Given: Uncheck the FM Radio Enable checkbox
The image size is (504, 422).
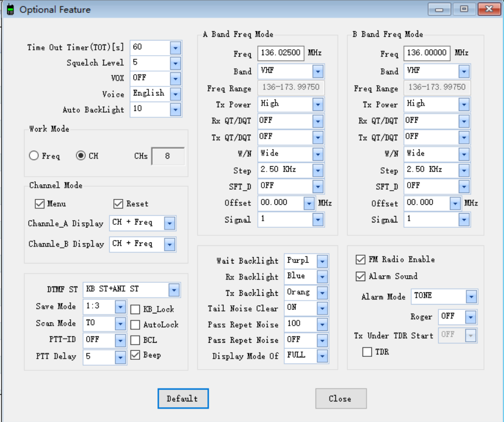Looking at the screenshot, I should click(361, 259).
